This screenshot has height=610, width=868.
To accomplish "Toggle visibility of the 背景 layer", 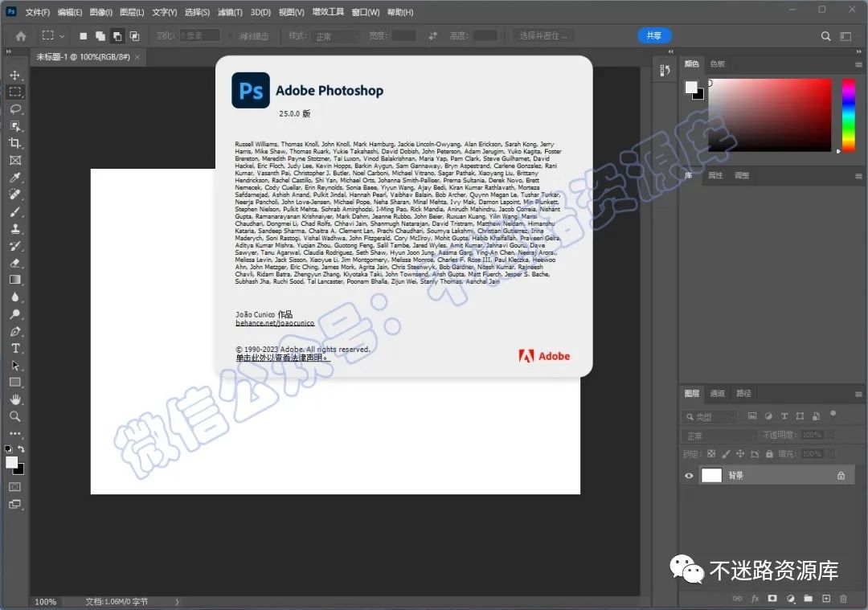I will [x=689, y=476].
